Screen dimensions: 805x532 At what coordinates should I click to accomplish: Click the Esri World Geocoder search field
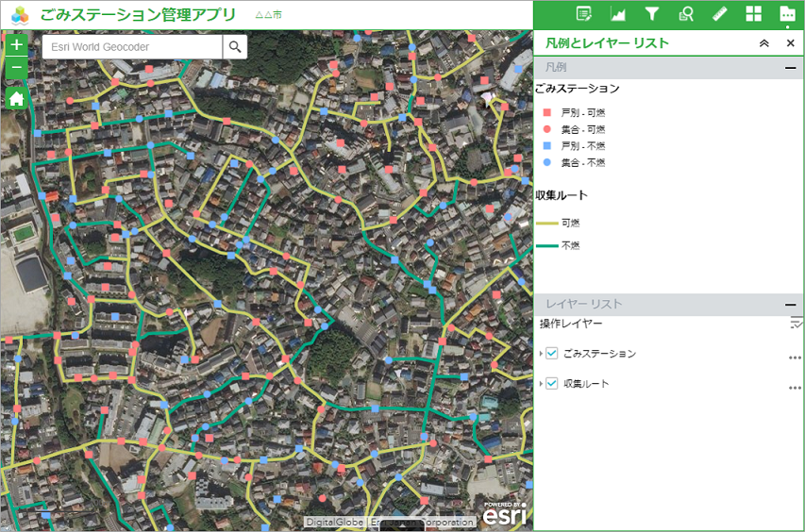[x=132, y=47]
